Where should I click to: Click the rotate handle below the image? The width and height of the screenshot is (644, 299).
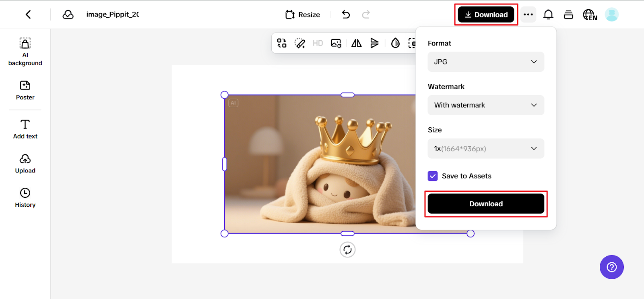(347, 250)
